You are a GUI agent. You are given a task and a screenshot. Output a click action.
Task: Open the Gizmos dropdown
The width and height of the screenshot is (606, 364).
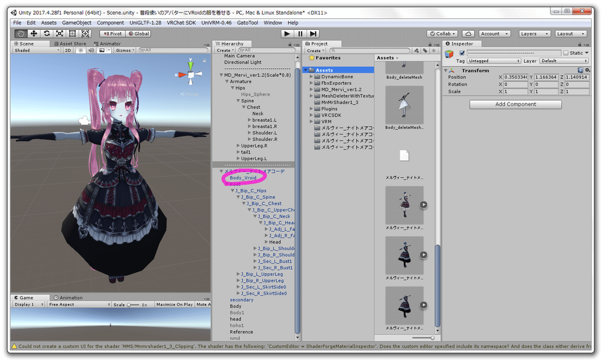coord(124,50)
